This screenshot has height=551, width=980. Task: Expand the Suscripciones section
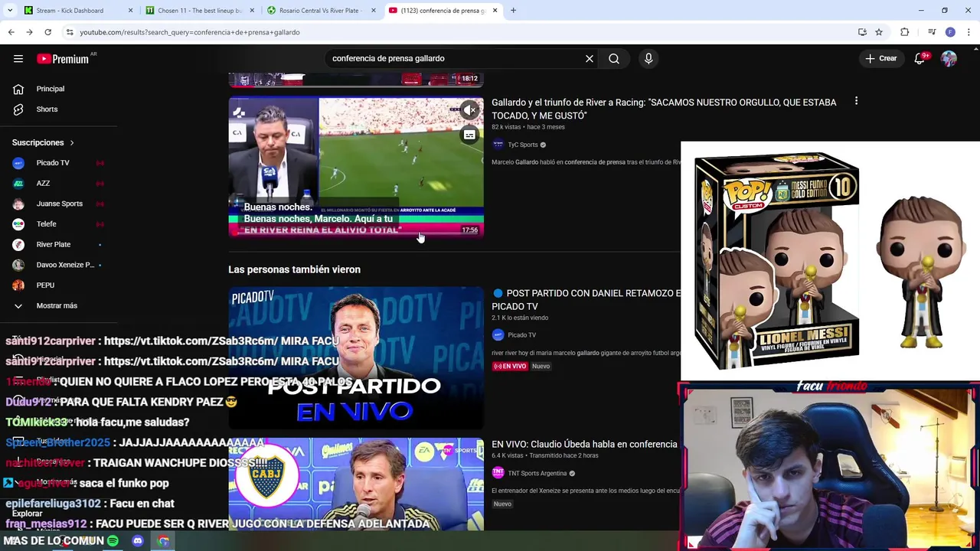tap(44, 142)
